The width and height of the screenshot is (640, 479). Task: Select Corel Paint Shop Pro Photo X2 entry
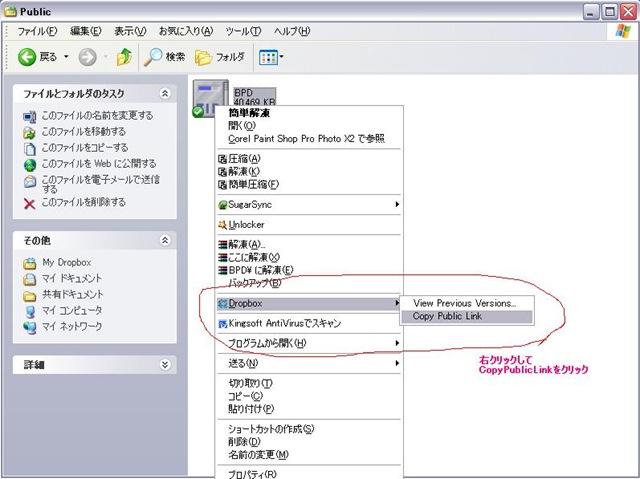309,139
